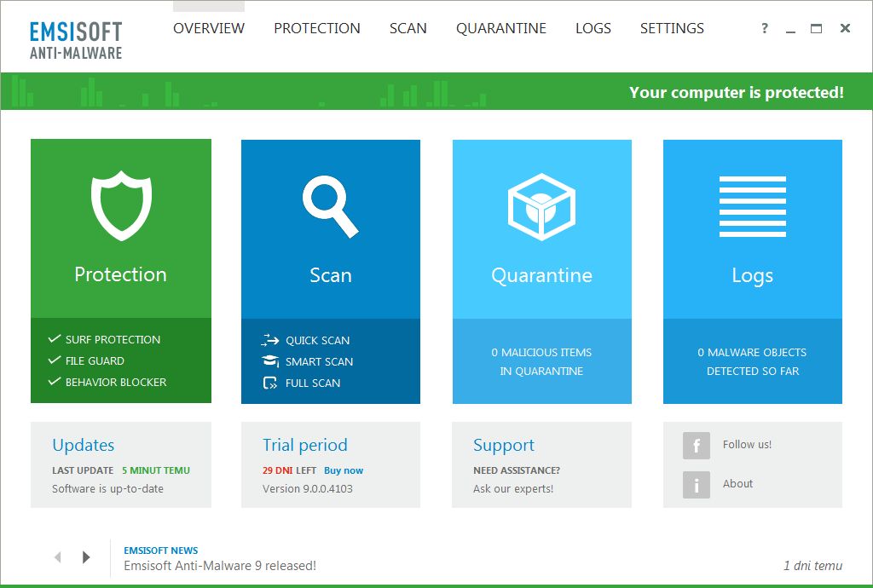Click Software is up-to-date text
Screen dimensions: 873x588
[x=107, y=489]
